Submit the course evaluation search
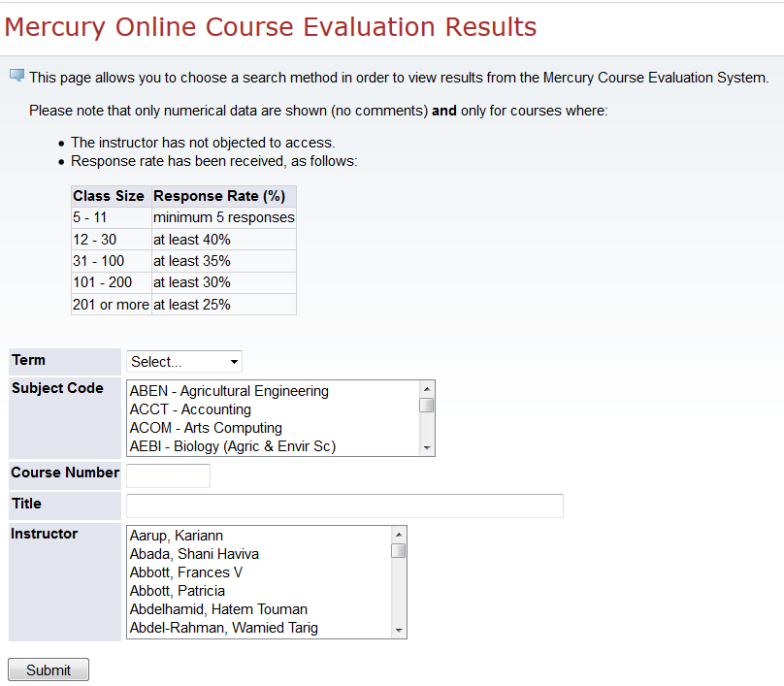Image resolution: width=784 pixels, height=686 pixels. tap(49, 670)
